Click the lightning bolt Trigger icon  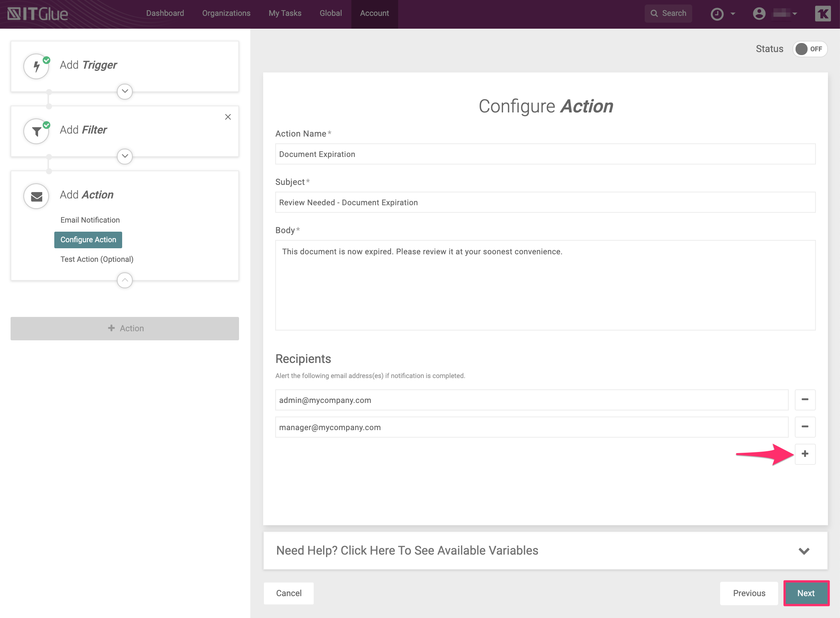click(36, 66)
